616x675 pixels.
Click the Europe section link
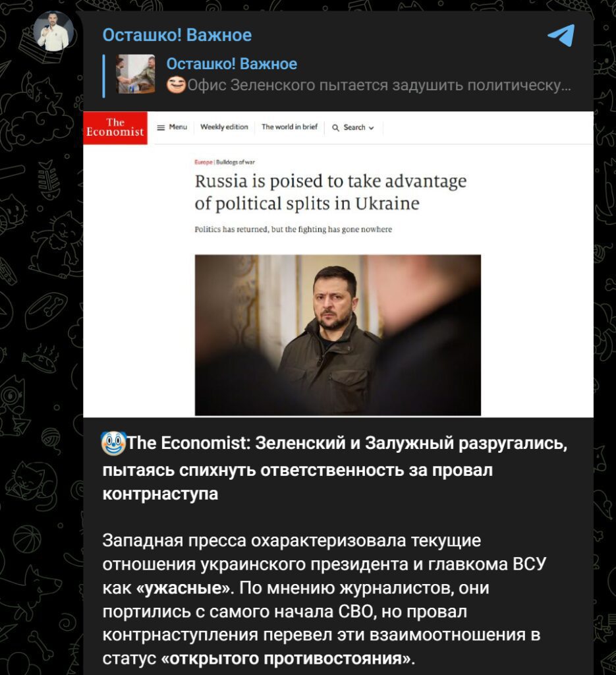coord(204,162)
